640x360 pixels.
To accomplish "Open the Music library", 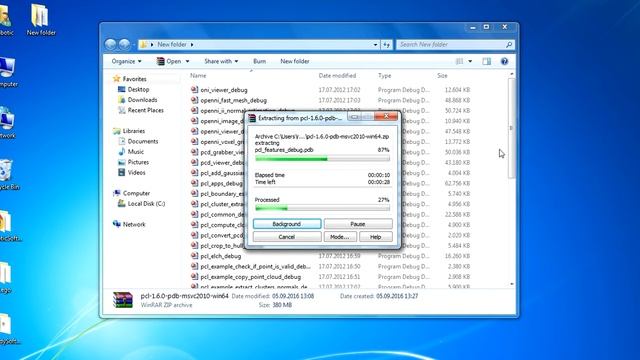I will [x=136, y=152].
